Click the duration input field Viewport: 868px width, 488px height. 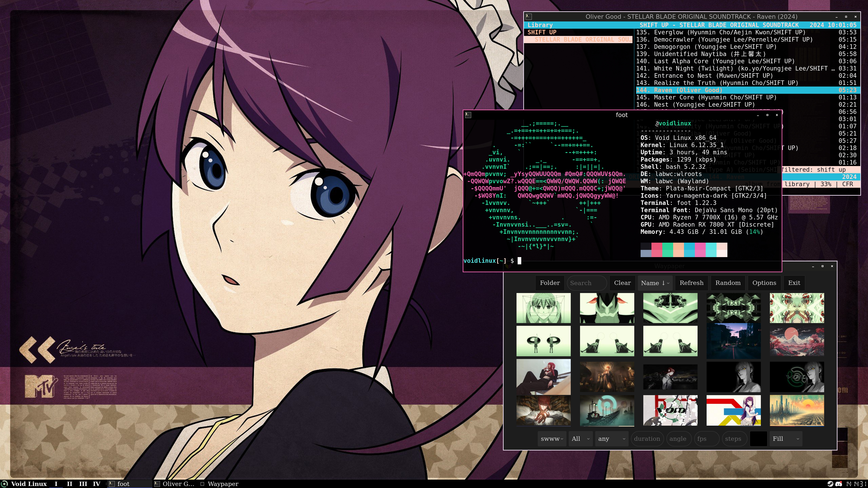647,439
